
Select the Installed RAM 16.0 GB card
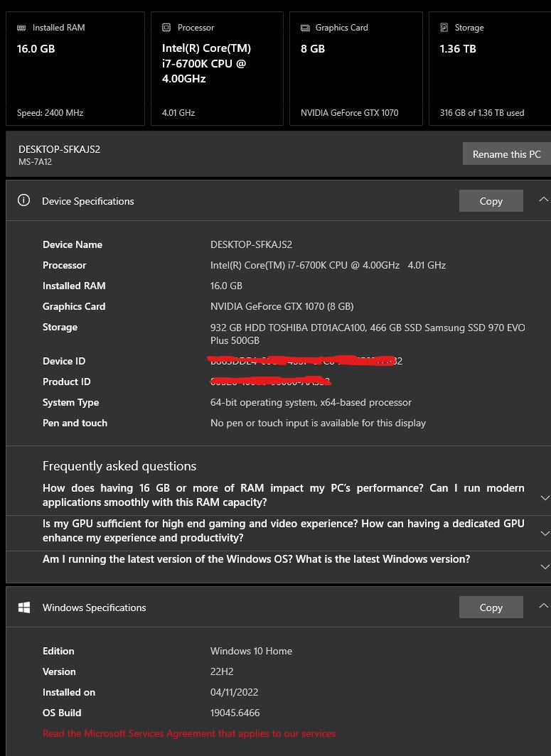coord(75,68)
